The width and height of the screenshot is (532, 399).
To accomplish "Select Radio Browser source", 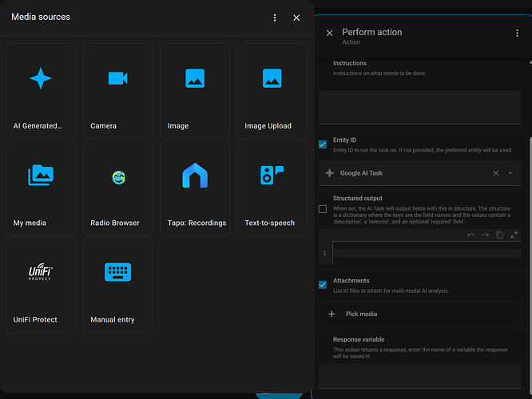I will [117, 187].
